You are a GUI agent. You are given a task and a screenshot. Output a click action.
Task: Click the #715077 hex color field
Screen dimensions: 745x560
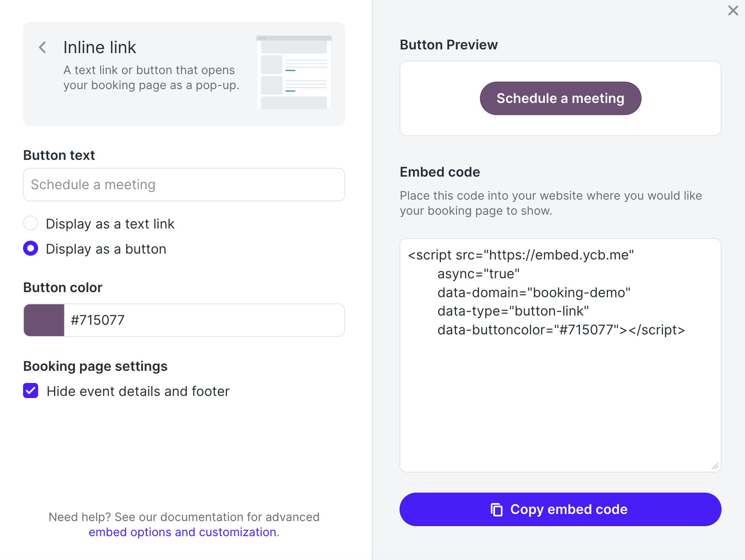coord(204,320)
